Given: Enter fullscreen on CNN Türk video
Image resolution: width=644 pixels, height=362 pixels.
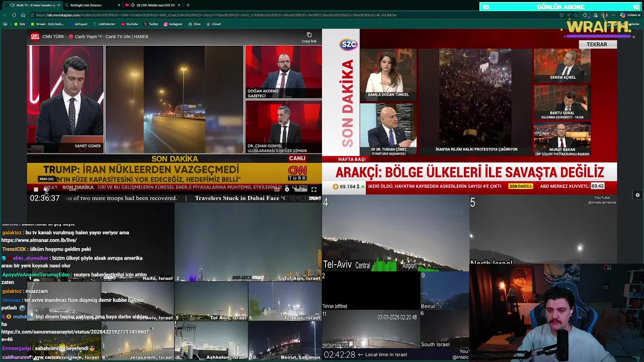Looking at the screenshot, I should click(314, 190).
